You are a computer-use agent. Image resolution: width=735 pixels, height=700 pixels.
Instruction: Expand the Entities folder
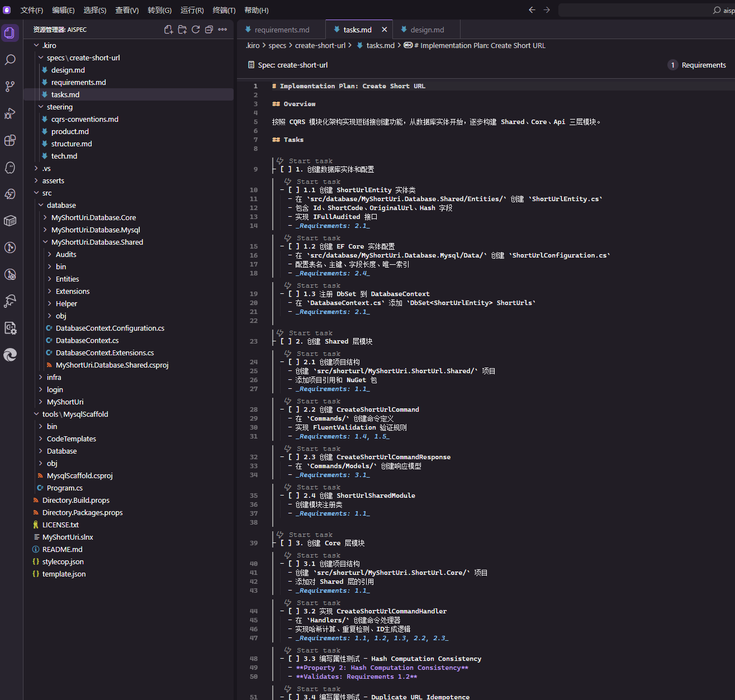[67, 279]
